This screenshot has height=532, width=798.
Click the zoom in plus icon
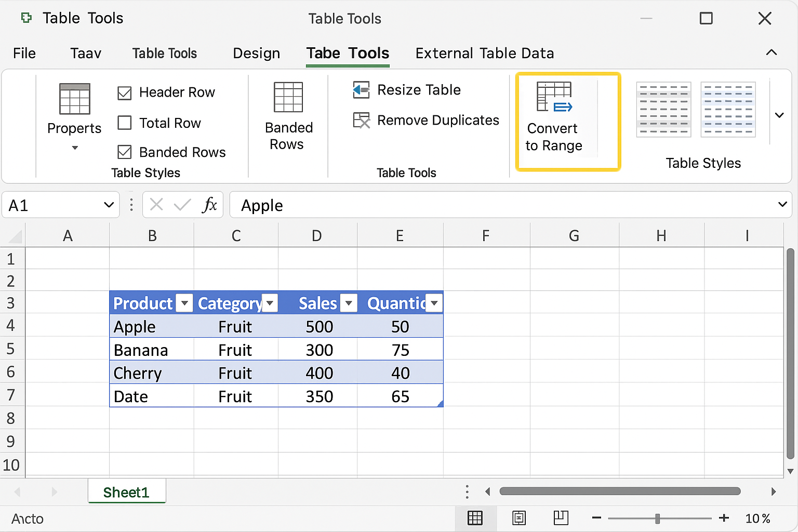[x=724, y=518]
